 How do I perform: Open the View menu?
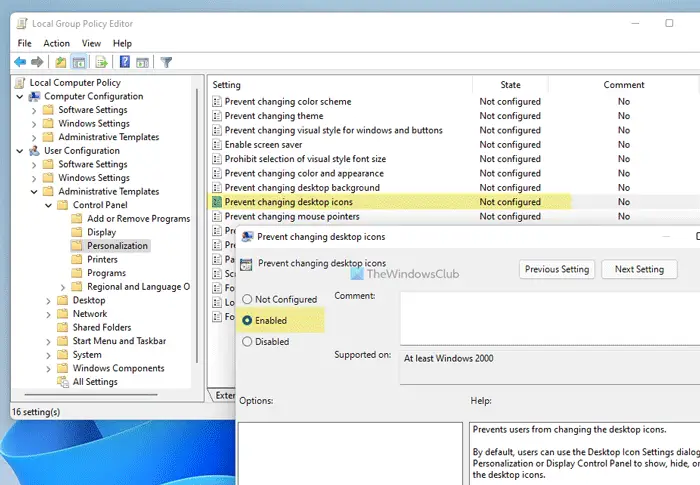coord(91,43)
